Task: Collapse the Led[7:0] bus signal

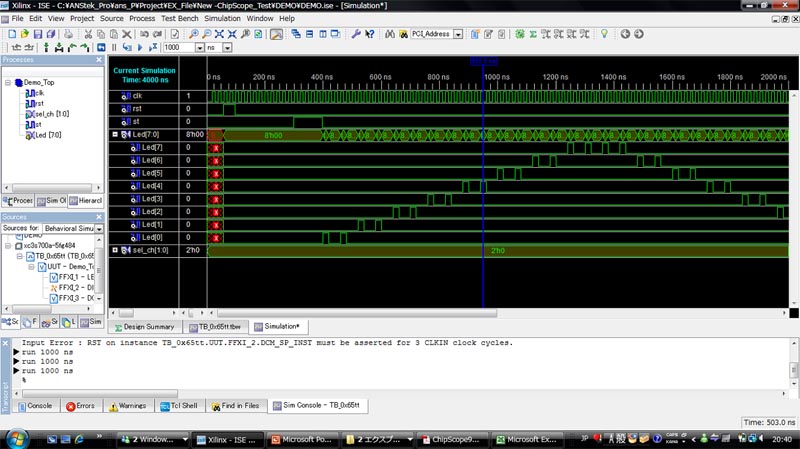Action: pyautogui.click(x=115, y=135)
